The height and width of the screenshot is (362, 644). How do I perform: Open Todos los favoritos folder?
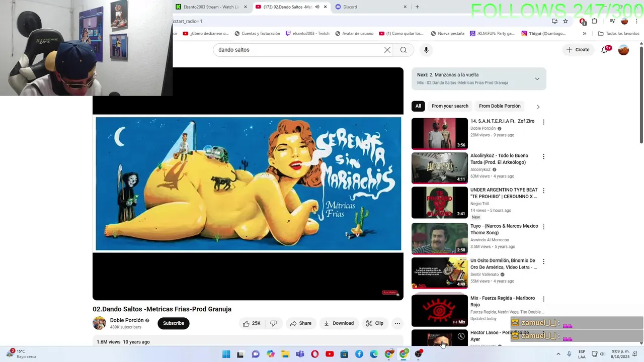pyautogui.click(x=618, y=34)
